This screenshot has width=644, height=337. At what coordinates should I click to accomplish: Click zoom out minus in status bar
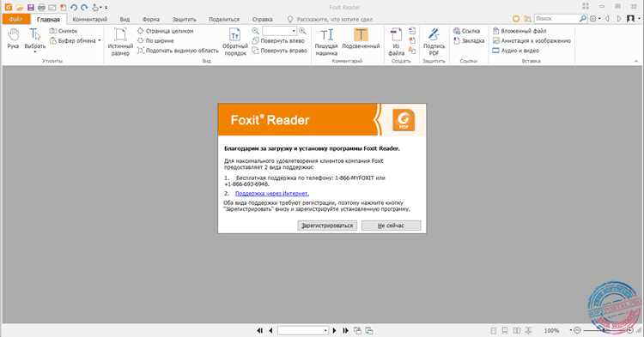point(577,330)
